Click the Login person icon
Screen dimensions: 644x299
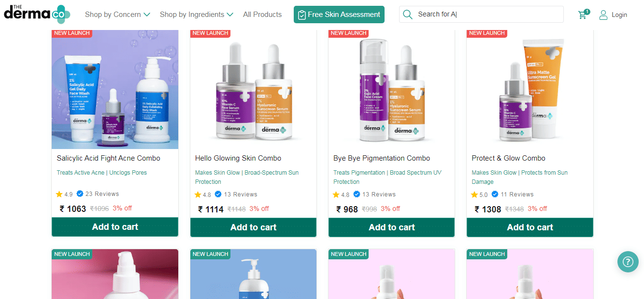coord(603,15)
